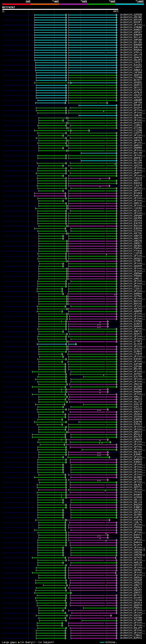Select the UniRef100_B9IJ87 label
The width and height of the screenshot is (146, 644).
(x=131, y=37)
